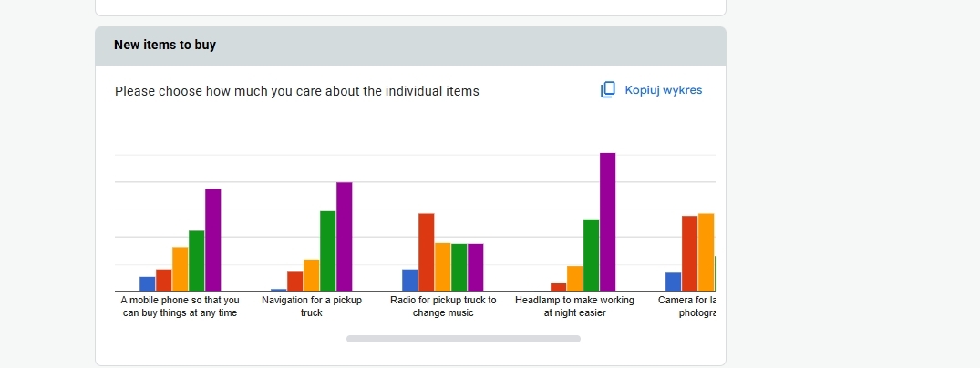Viewport: 980px width, 368px height.
Task: Click the orange bar for mobile phone
Action: point(180,270)
